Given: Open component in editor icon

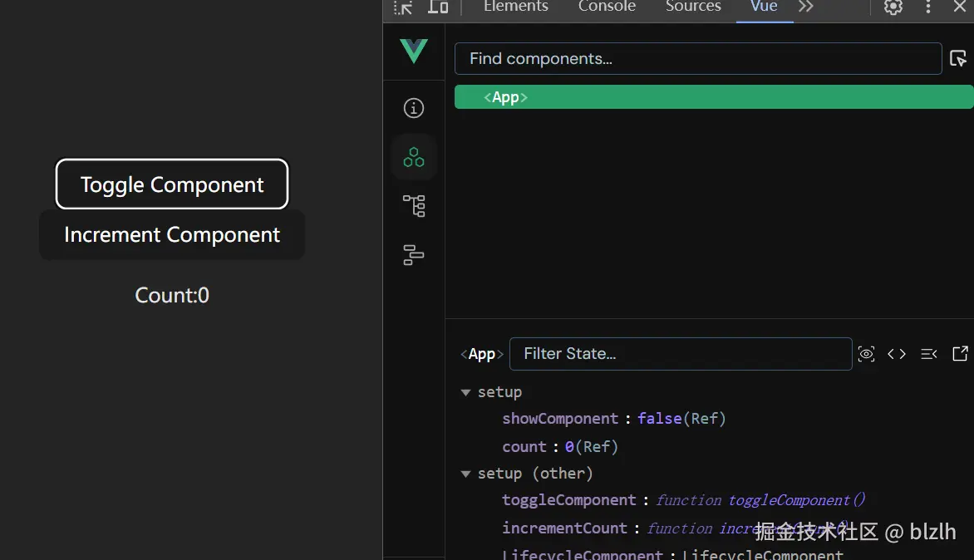Looking at the screenshot, I should (x=960, y=354).
